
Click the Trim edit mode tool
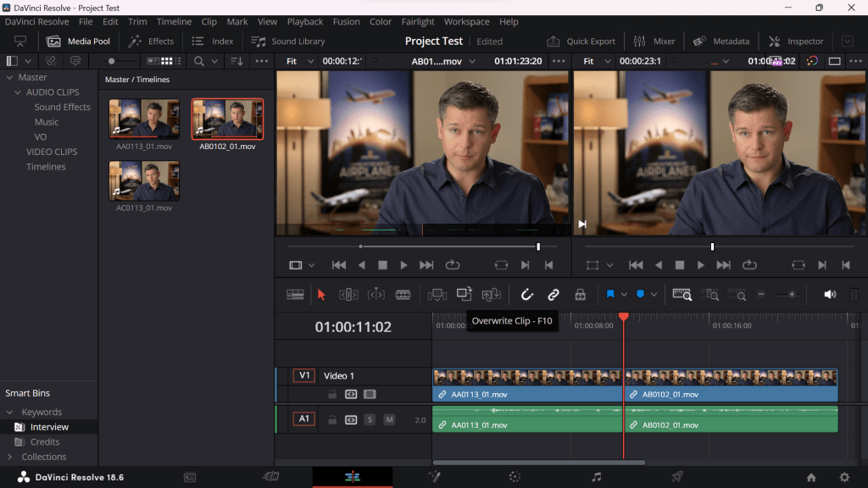click(x=348, y=295)
